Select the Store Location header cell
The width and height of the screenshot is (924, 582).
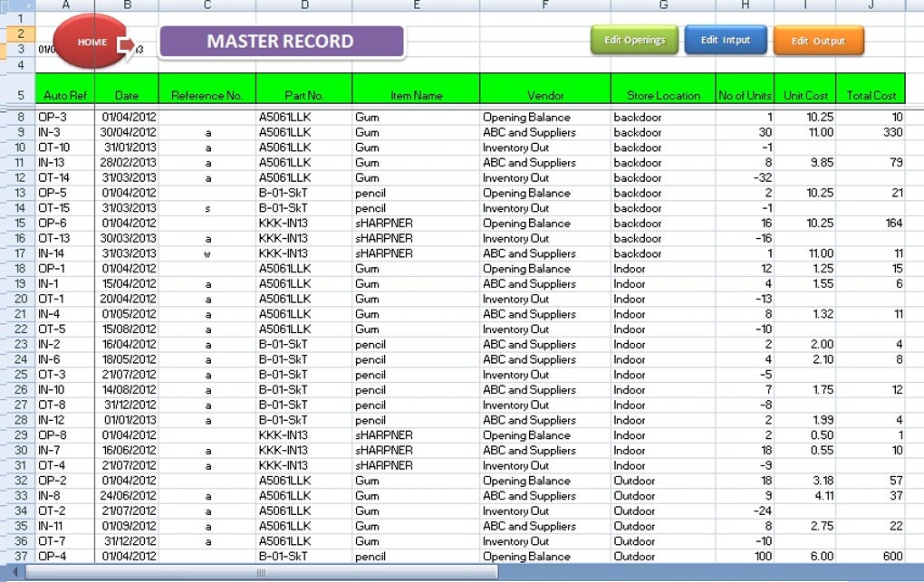[x=663, y=89]
